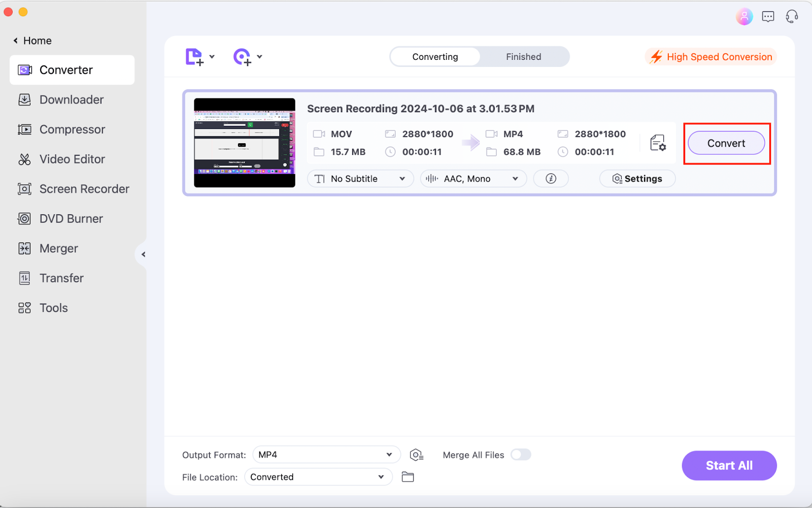Switch to the Finished tab
Screen dimensions: 812x508
(524, 57)
